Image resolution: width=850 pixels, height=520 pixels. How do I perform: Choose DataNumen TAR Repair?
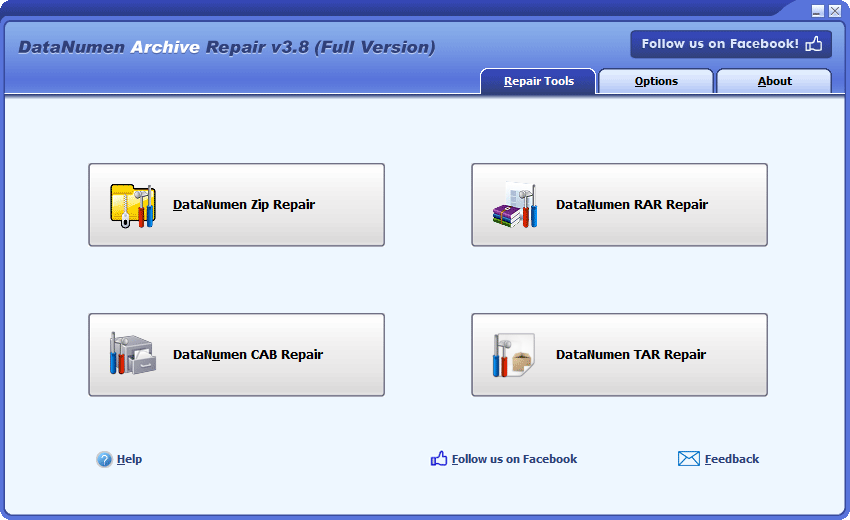click(631, 354)
